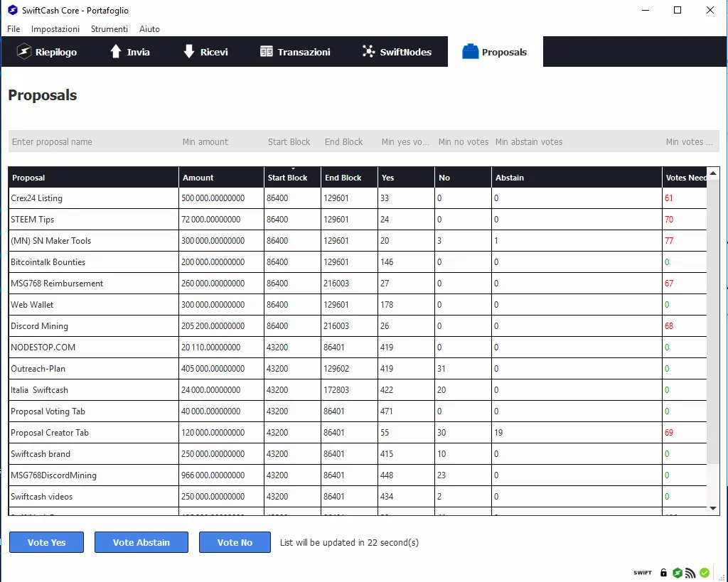Switch to the SwiftNodes tab
Image resolution: width=728 pixels, height=582 pixels.
pos(397,51)
